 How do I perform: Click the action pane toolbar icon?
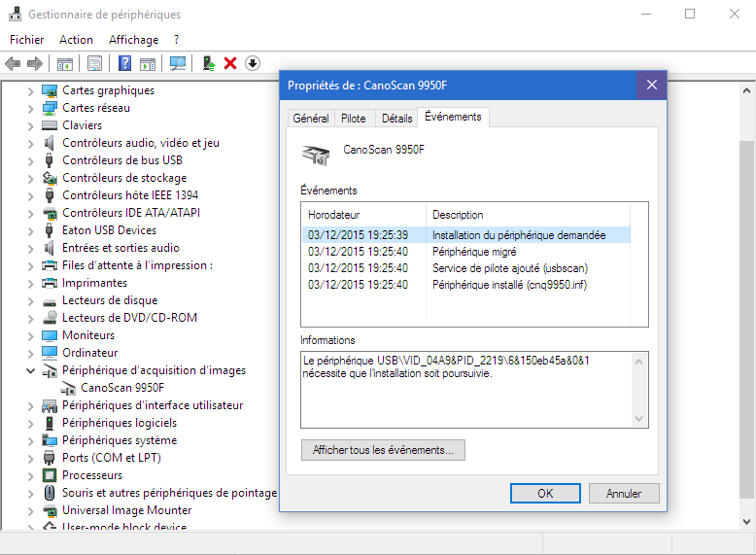(x=148, y=63)
